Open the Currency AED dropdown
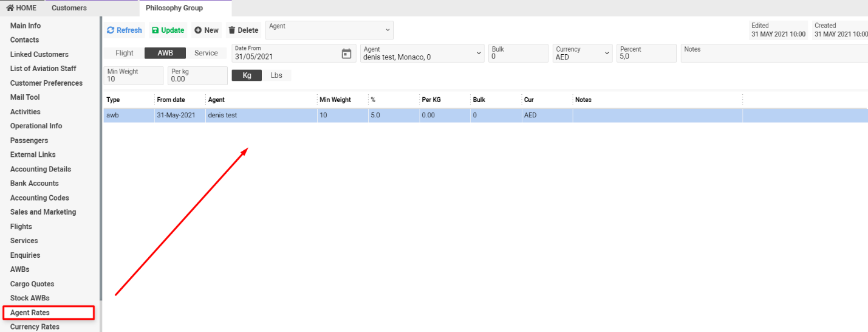This screenshot has width=868, height=332. pyautogui.click(x=583, y=53)
